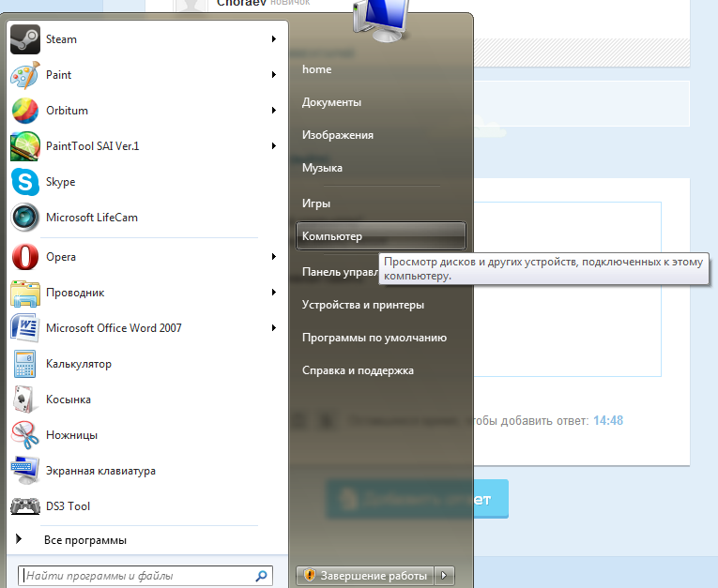Open Игры folder
The image size is (718, 588).
pyautogui.click(x=316, y=204)
